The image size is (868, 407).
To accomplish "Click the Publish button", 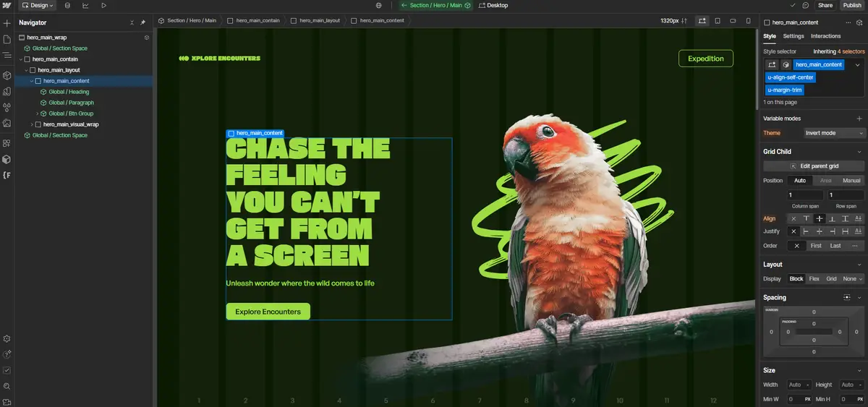I will pos(852,5).
